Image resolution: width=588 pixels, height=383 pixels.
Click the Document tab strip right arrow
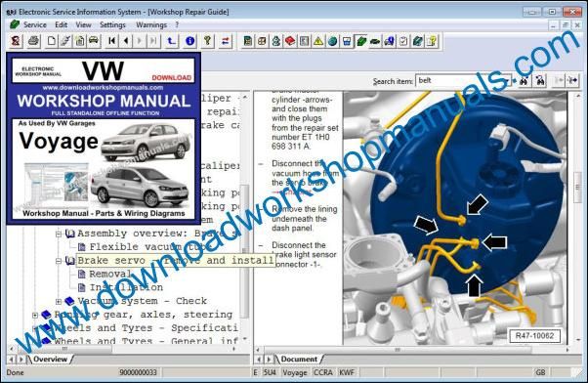[269, 360]
